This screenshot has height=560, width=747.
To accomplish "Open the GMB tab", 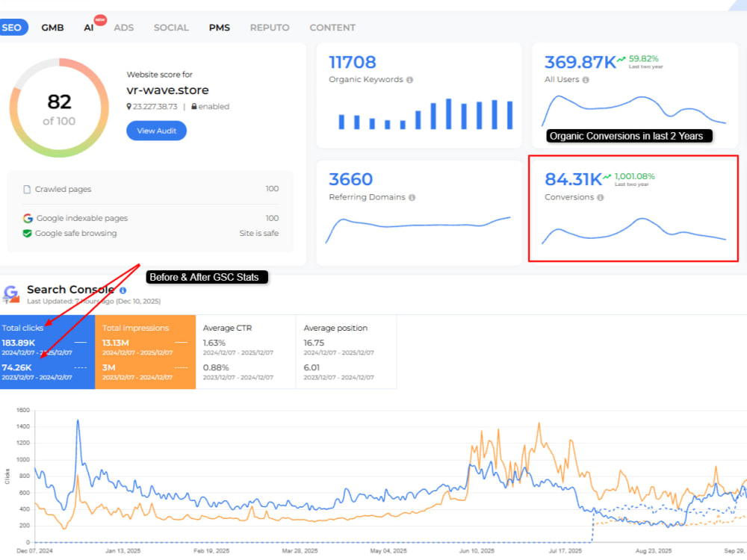I will tap(52, 28).
